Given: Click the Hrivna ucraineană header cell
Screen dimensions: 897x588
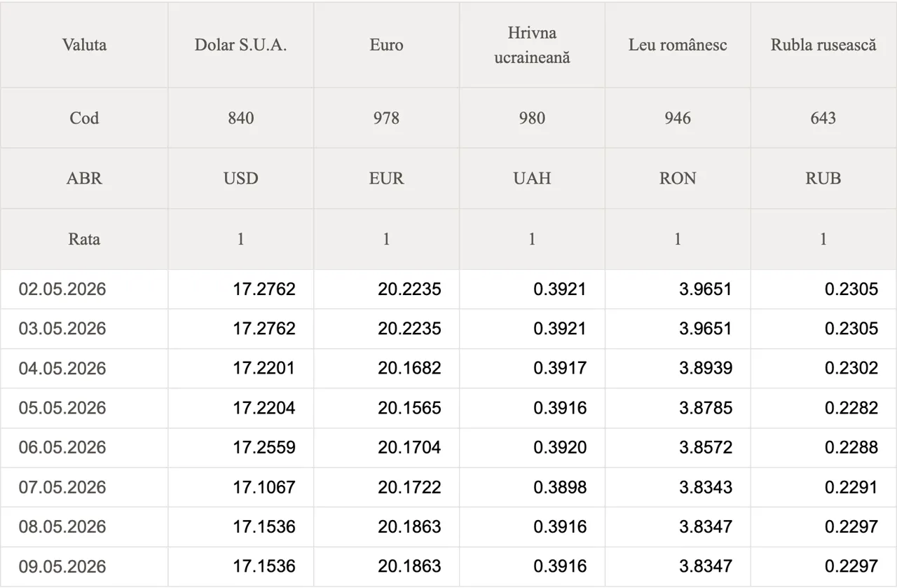Looking at the screenshot, I should (532, 45).
